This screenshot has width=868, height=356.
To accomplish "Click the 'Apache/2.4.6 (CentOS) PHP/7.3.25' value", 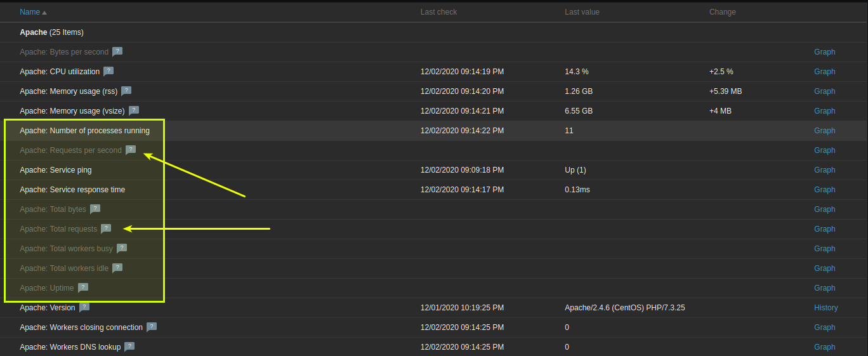I will 625,308.
